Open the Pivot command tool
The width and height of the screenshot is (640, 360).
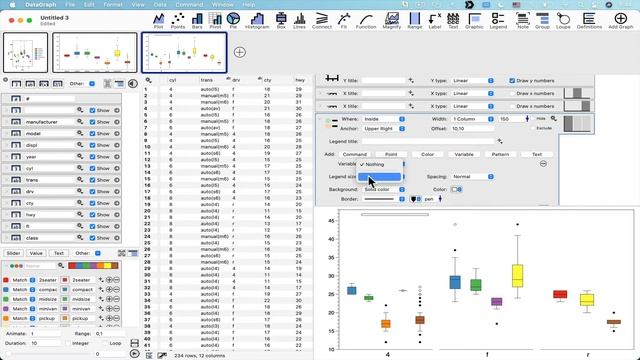coord(215,20)
